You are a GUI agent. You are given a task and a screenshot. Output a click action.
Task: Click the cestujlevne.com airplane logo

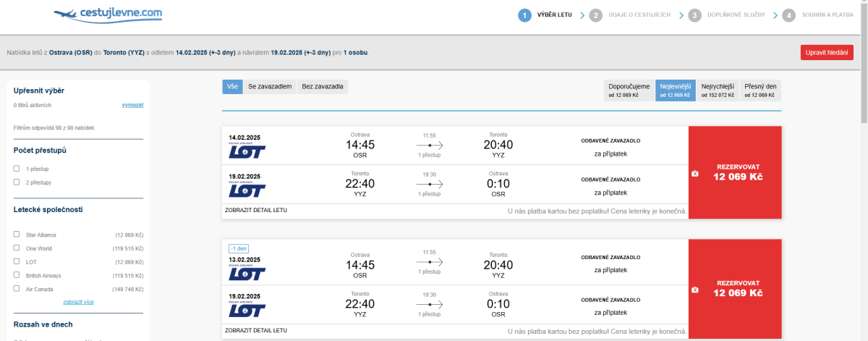coord(109,14)
